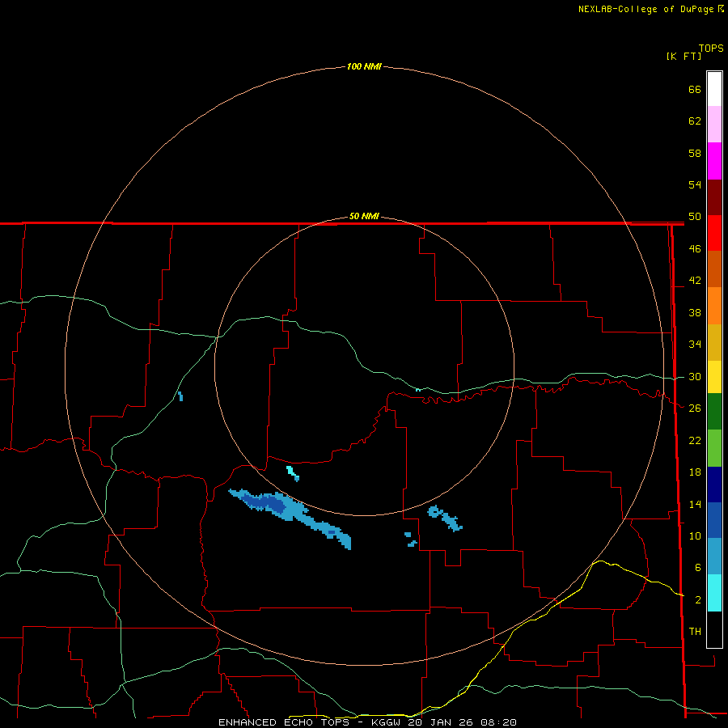Click the medium blue legend band
Image resolution: width=728 pixels, height=728 pixels.
(714, 520)
